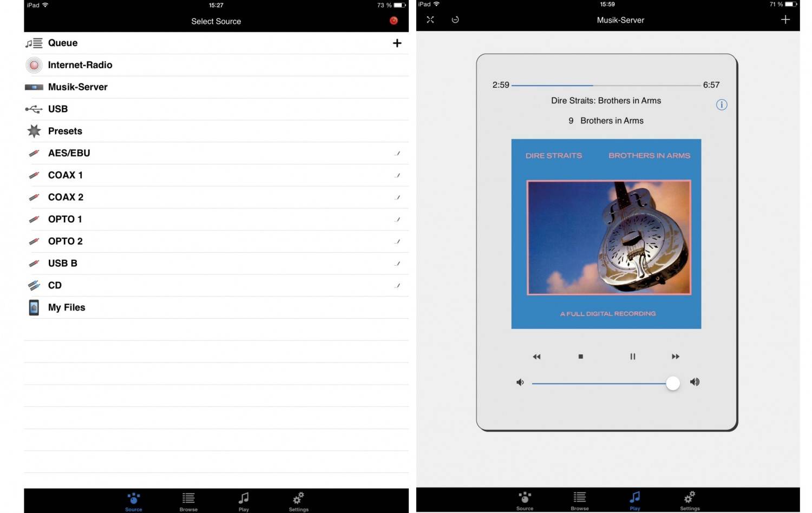The width and height of the screenshot is (812, 513).
Task: Tap the low volume speaker icon
Action: (520, 383)
